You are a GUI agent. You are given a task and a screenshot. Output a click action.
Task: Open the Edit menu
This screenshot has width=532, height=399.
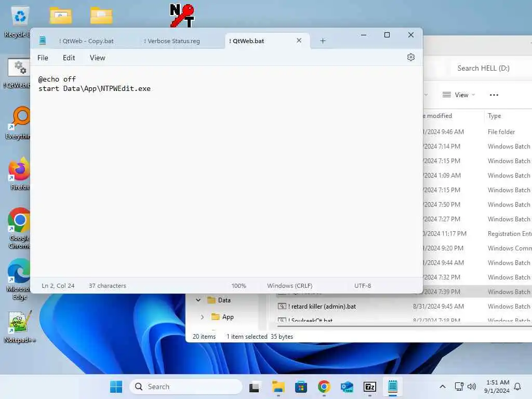tap(69, 58)
